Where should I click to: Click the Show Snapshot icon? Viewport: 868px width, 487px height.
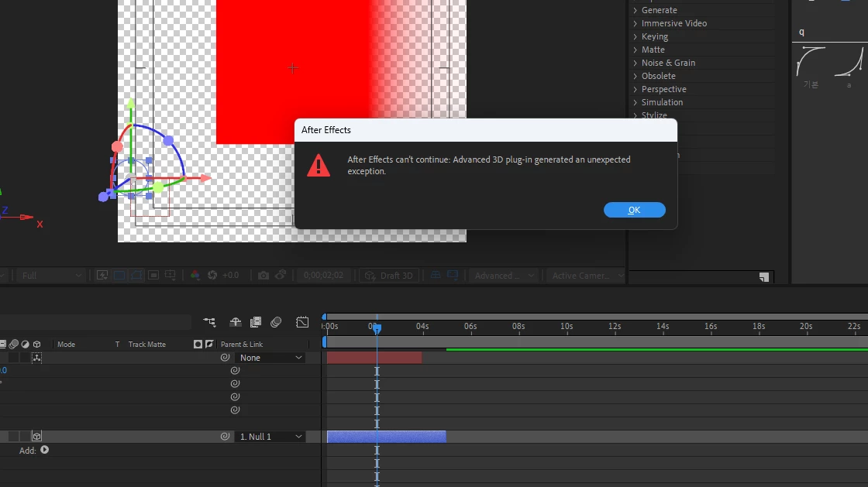(281, 276)
